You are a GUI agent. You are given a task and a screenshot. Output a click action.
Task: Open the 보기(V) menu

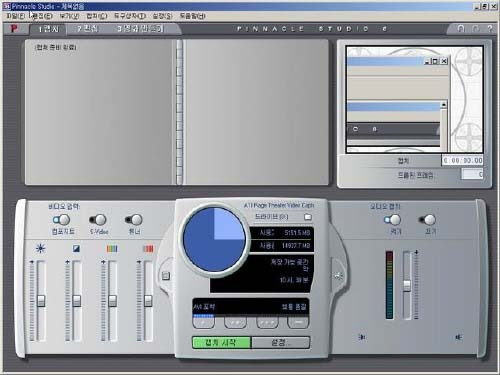(69, 16)
